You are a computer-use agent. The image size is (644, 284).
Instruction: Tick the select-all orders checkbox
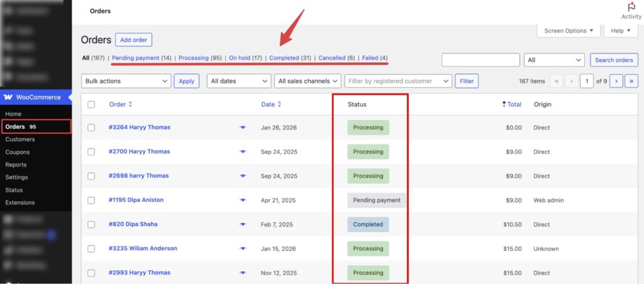click(x=91, y=104)
